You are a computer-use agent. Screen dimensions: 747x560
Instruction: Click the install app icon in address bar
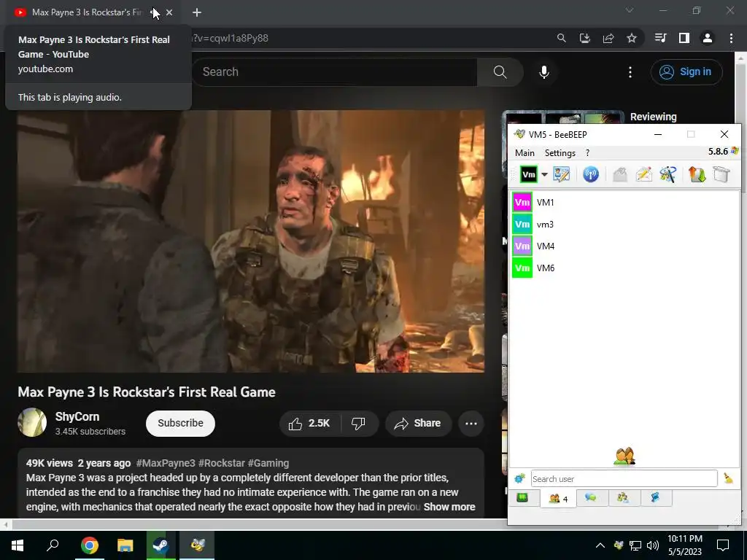(585, 38)
